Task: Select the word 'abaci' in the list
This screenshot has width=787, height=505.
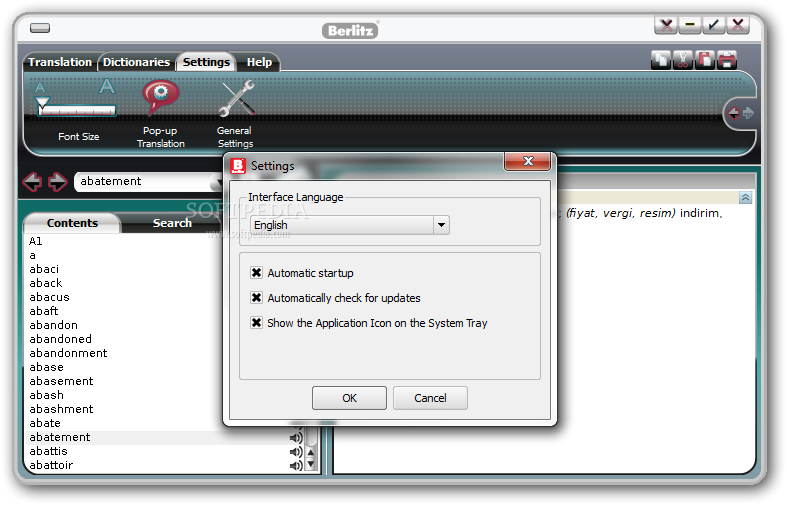Action: click(x=44, y=269)
